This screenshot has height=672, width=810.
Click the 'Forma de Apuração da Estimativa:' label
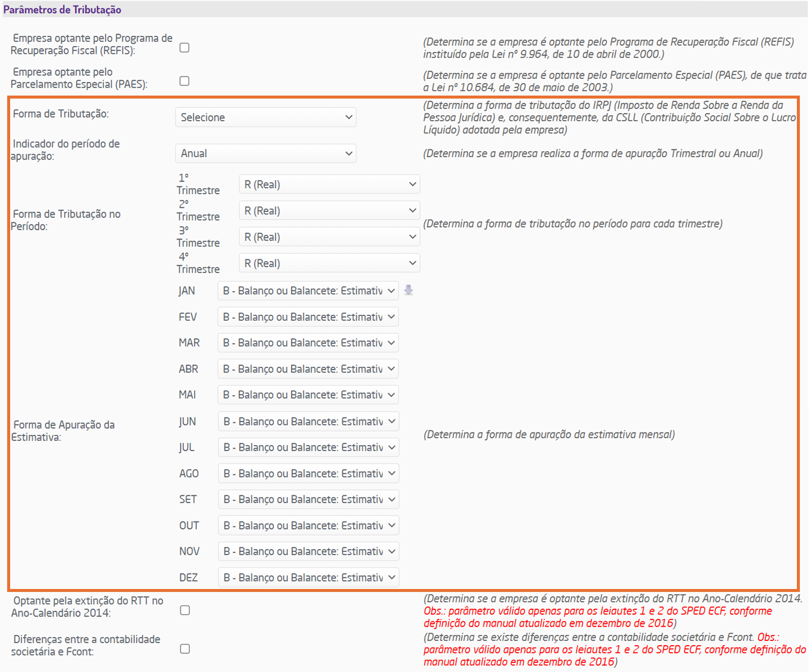tap(63, 431)
